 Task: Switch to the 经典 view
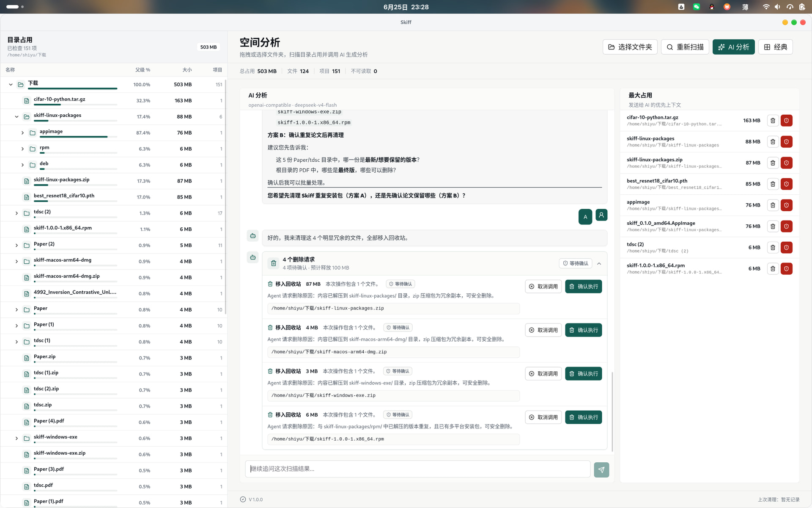(776, 47)
